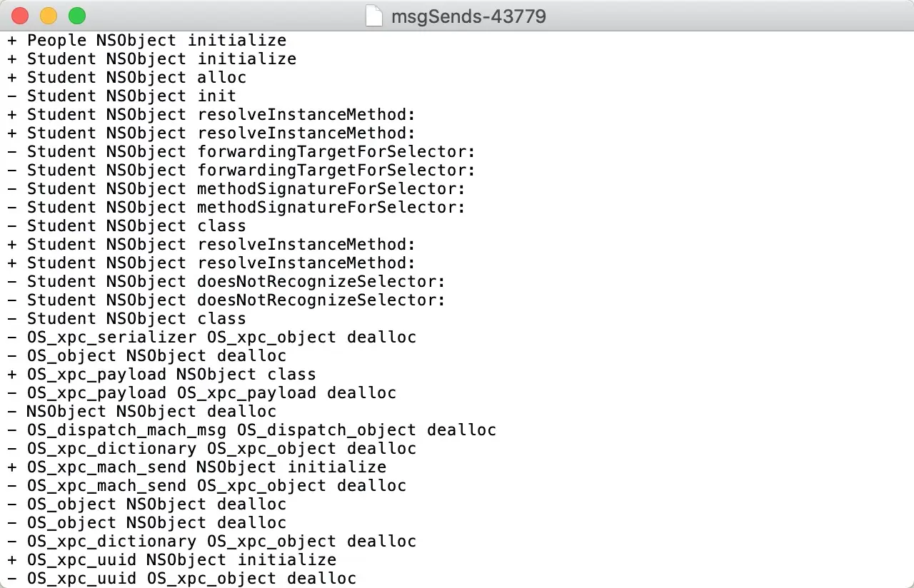Click the OS_xpc_uuid NSObject initialize line
The width and height of the screenshot is (914, 588).
coord(172,560)
